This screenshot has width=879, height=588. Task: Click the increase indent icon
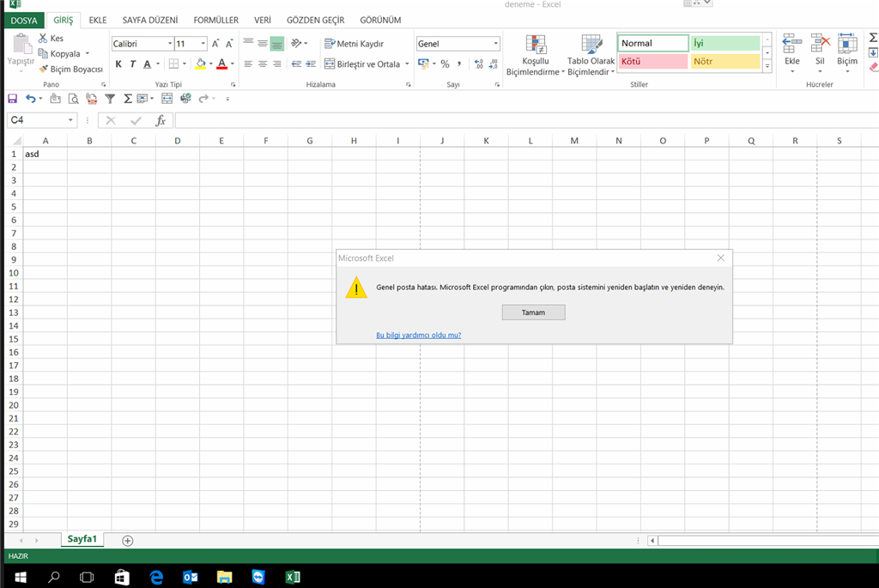coord(311,64)
